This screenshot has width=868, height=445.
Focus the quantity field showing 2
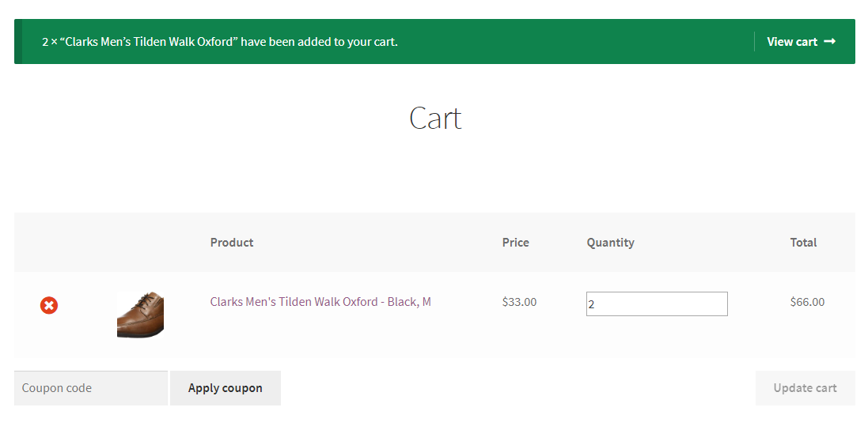click(656, 304)
